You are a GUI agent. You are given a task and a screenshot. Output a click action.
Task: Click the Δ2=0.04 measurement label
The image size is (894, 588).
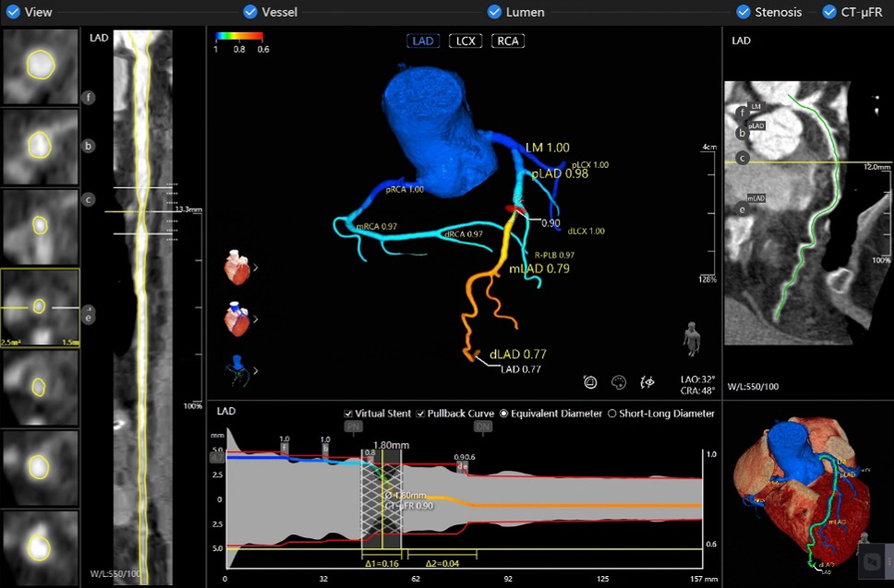click(442, 563)
